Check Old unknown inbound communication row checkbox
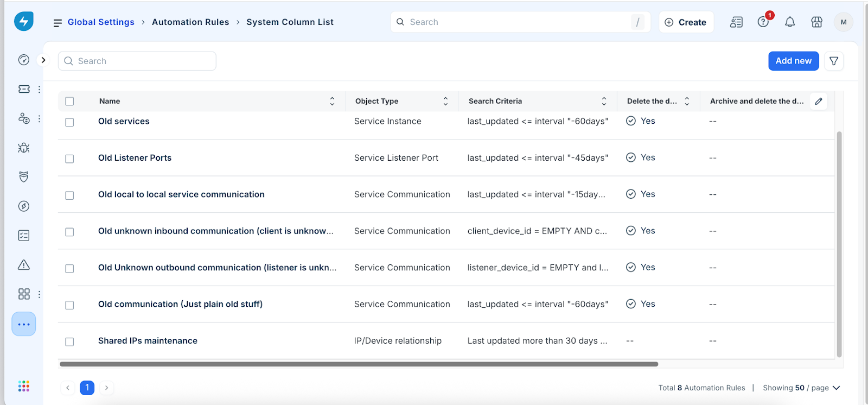This screenshot has height=405, width=868. [x=69, y=232]
